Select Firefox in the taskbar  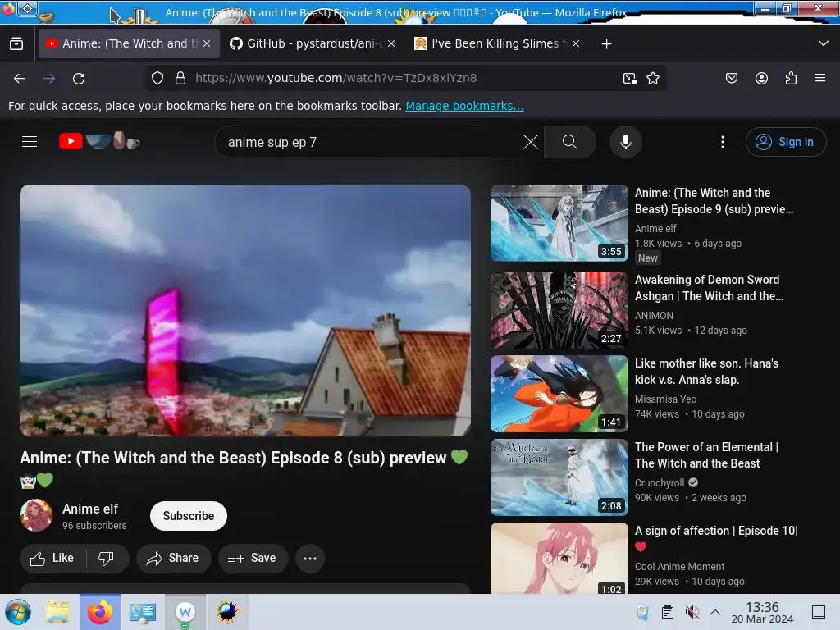[99, 612]
